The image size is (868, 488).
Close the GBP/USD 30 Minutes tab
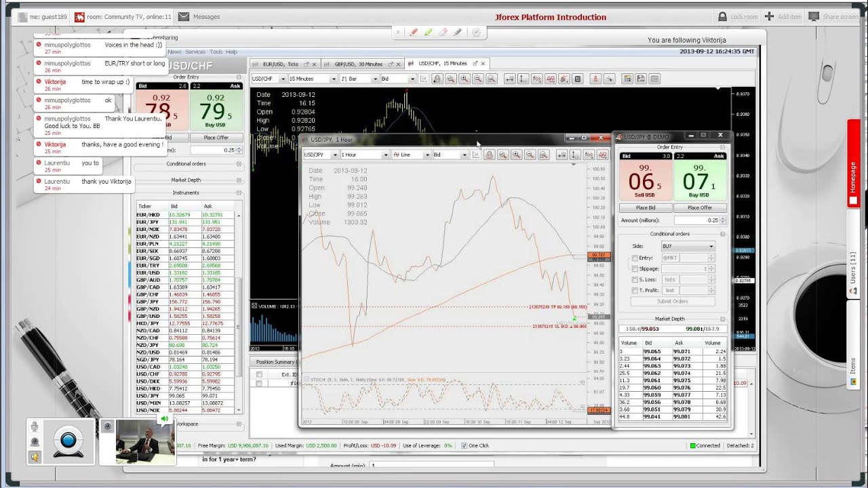coord(399,64)
